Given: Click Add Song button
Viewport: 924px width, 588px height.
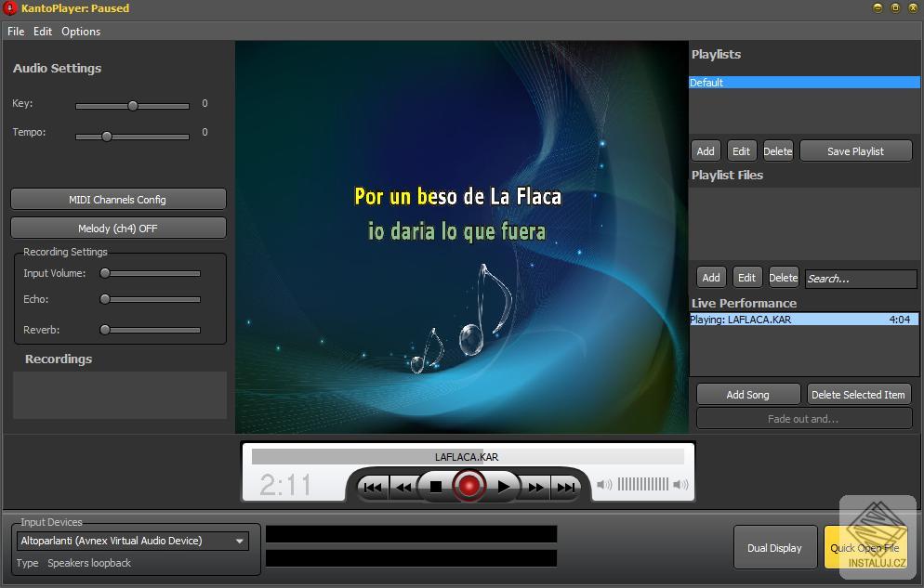Looking at the screenshot, I should [x=747, y=395].
